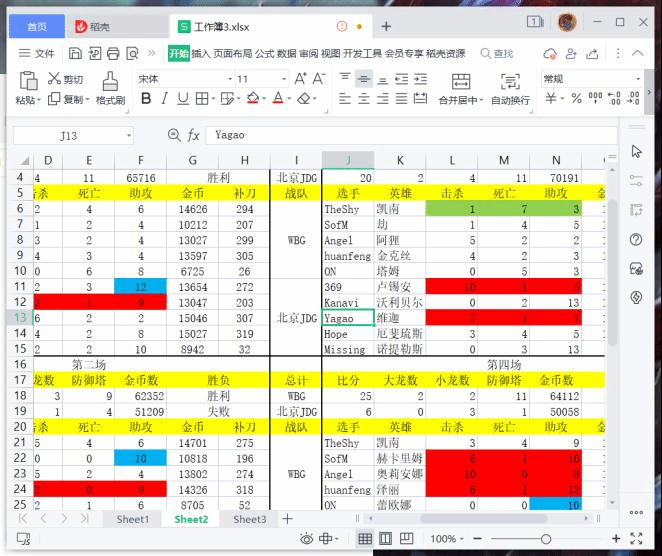The width and height of the screenshot is (662, 556).
Task: Increase decimal places icon
Action: click(614, 98)
